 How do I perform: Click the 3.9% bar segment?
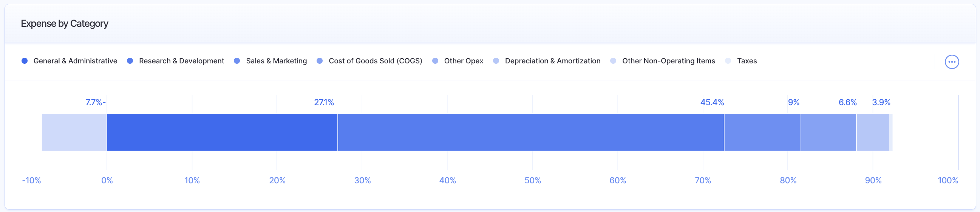873,132
